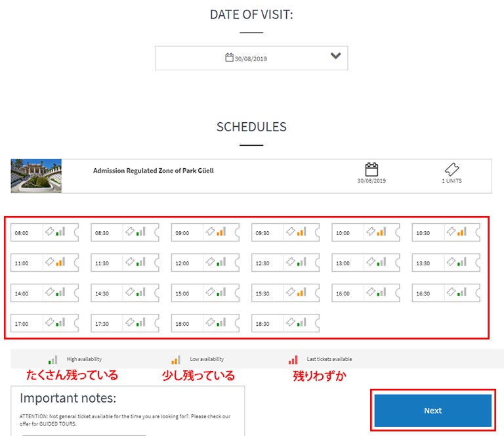Open the date of visit dropdown
Viewport: 504px width, 436px height.
(x=251, y=58)
